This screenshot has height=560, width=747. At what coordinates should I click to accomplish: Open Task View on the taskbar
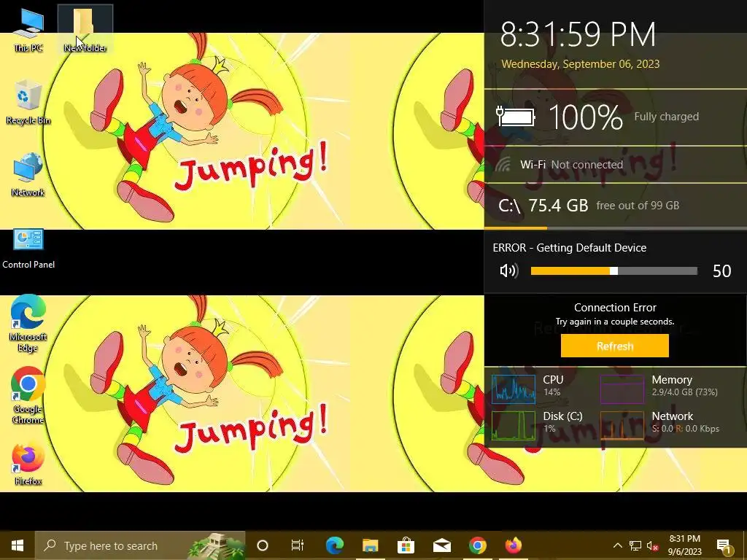(x=298, y=545)
